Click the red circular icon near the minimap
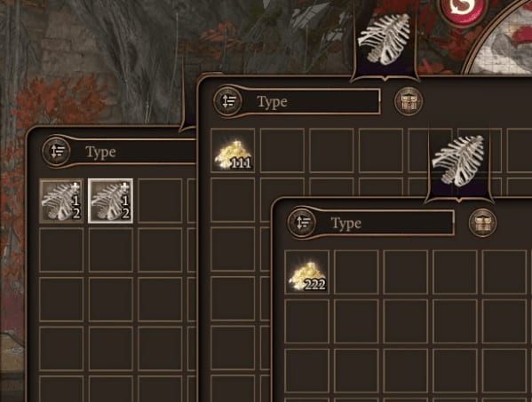Viewport: 532px width, 402px height. tap(463, 10)
